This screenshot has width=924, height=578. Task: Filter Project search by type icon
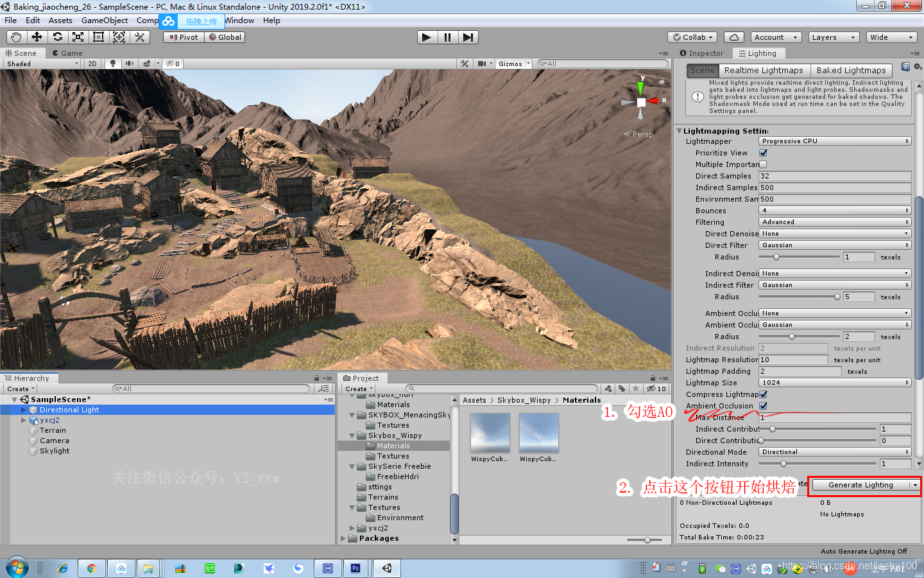608,389
